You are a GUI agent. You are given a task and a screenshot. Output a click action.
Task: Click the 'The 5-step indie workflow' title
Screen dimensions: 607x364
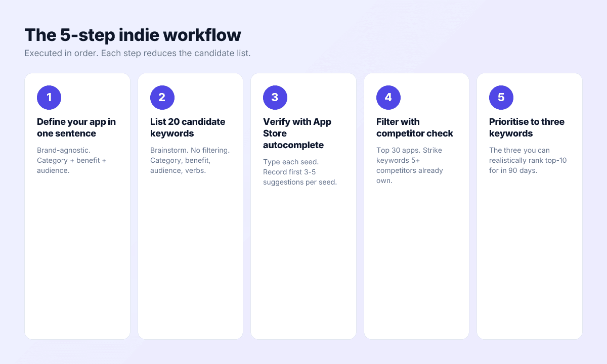pos(133,35)
